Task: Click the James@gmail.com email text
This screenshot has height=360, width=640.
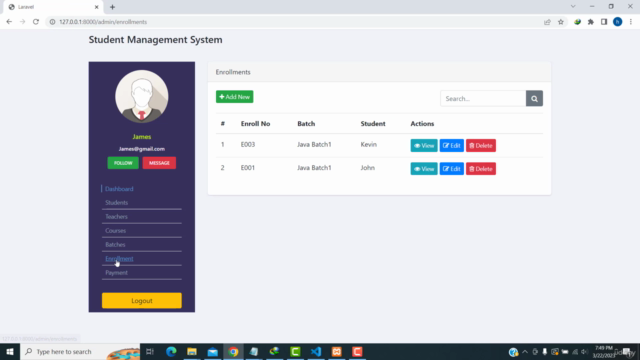Action: (142, 149)
